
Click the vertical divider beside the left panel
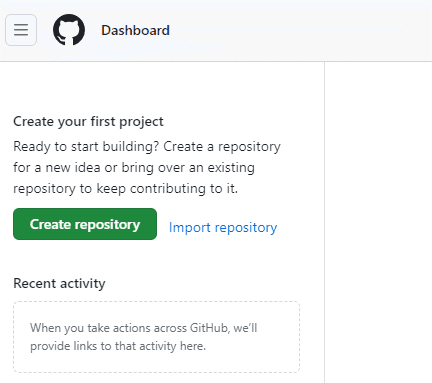[x=324, y=222]
